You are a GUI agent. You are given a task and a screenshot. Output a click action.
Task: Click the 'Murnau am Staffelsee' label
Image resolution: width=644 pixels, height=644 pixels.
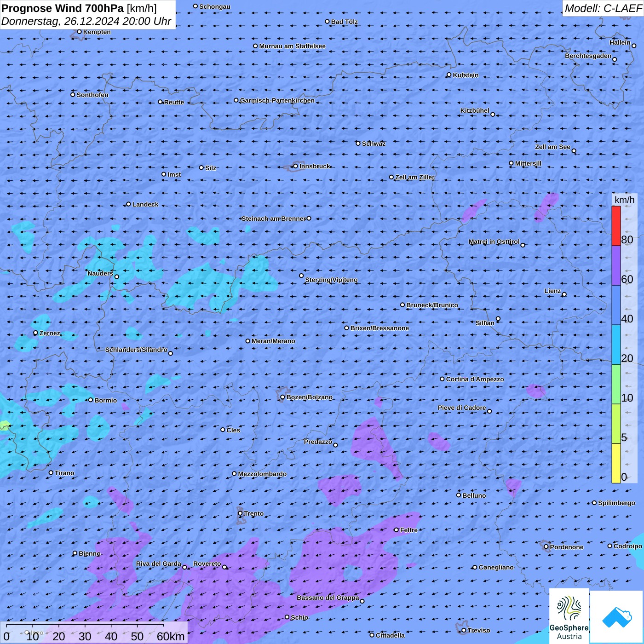click(292, 46)
